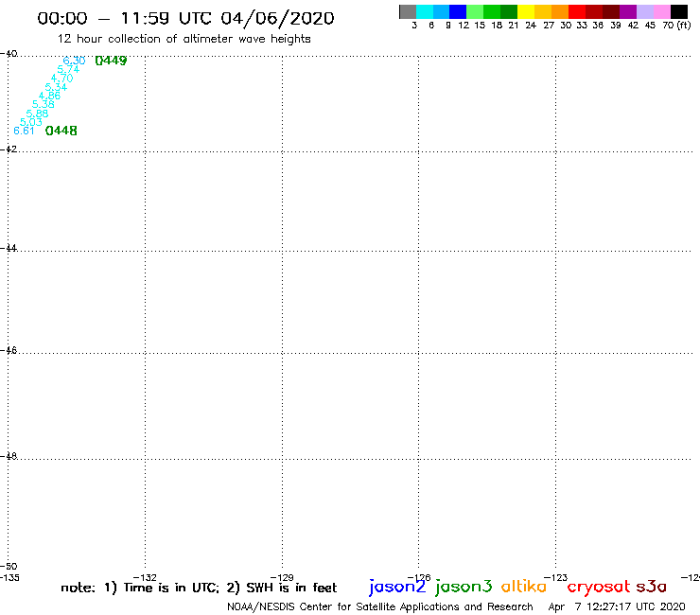Click the cyan legend swatch

tap(425, 11)
